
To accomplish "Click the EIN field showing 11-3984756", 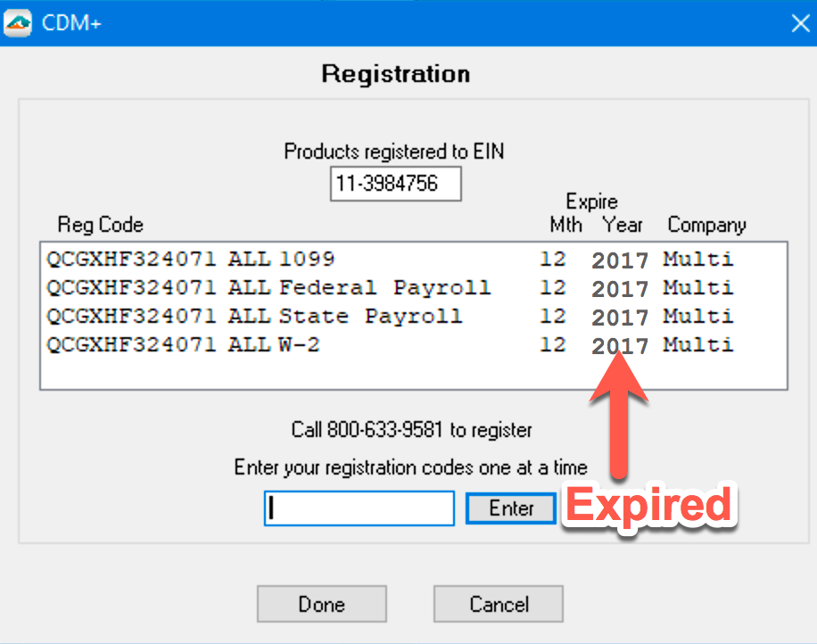I will coord(395,185).
